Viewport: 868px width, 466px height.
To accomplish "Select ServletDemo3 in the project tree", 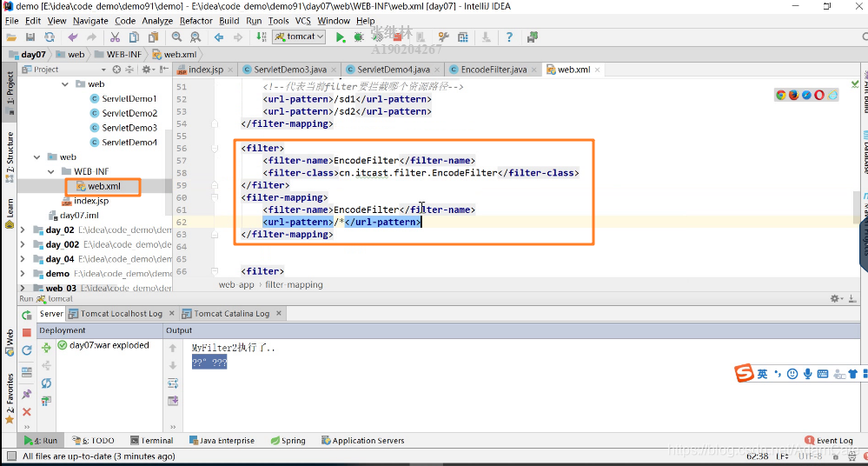I will [129, 128].
